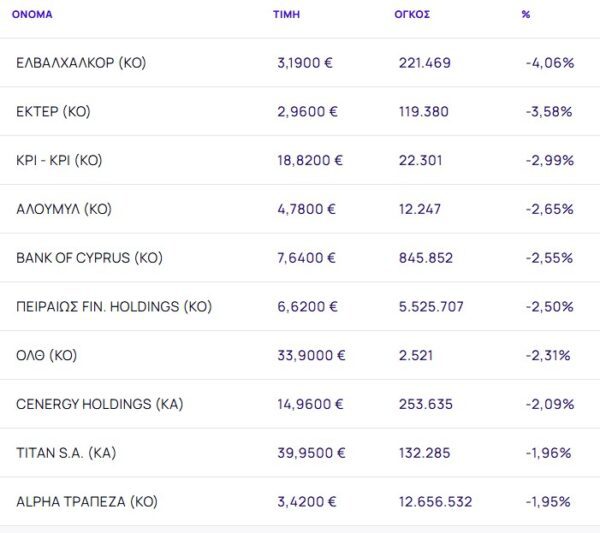Select the ΕΚΤΕΡ (ΚΟ) stock name

coord(53,112)
